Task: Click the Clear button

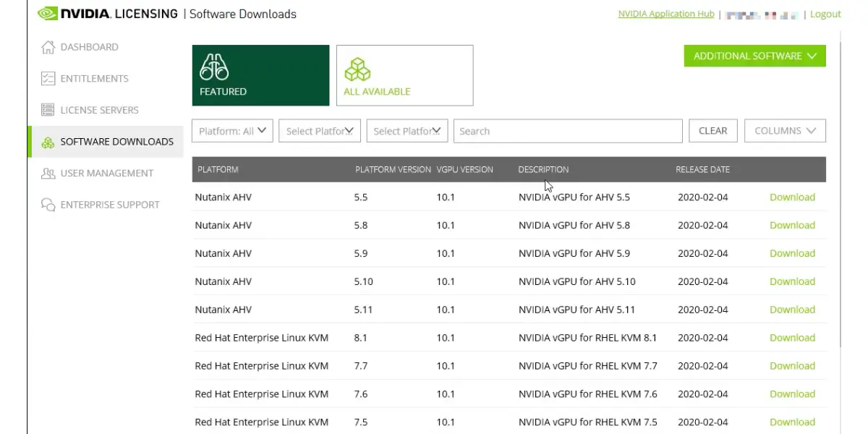Action: [712, 131]
